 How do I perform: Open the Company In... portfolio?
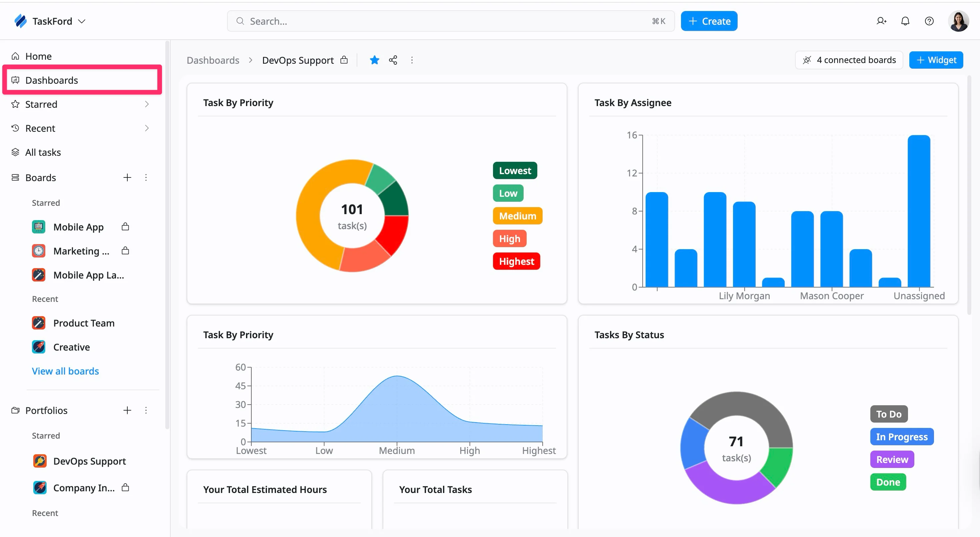(x=84, y=488)
